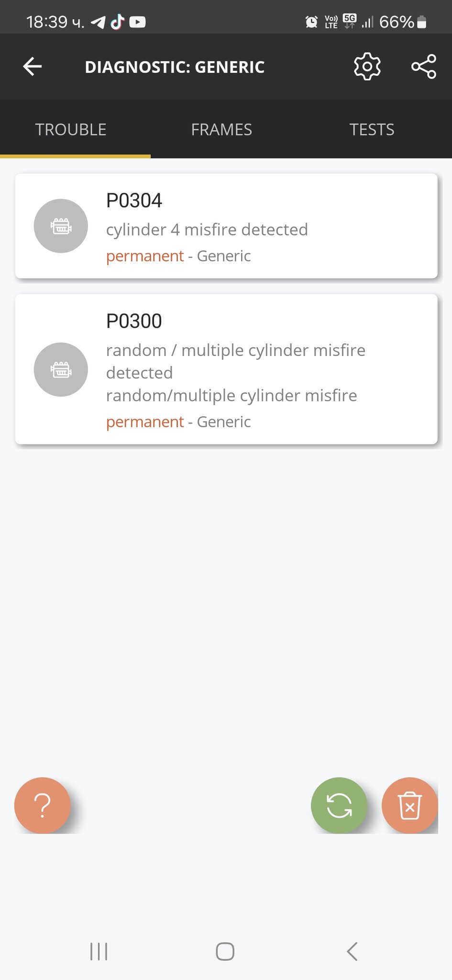Tap the P0300 permanent status label

click(x=145, y=422)
